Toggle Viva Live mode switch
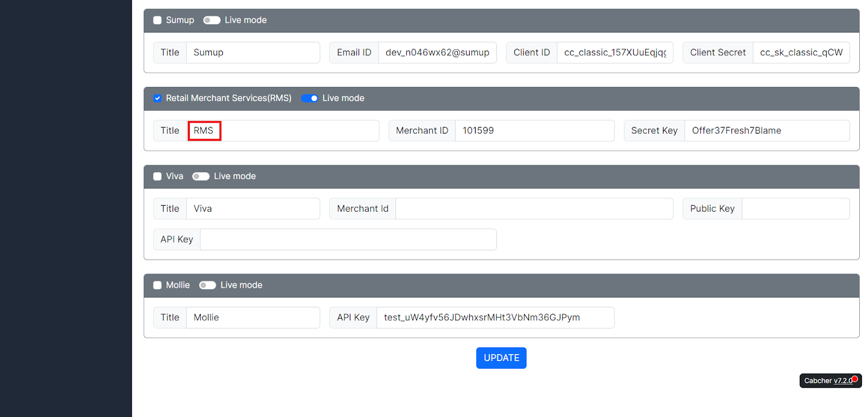Screen dimensions: 868x417 point(201,176)
